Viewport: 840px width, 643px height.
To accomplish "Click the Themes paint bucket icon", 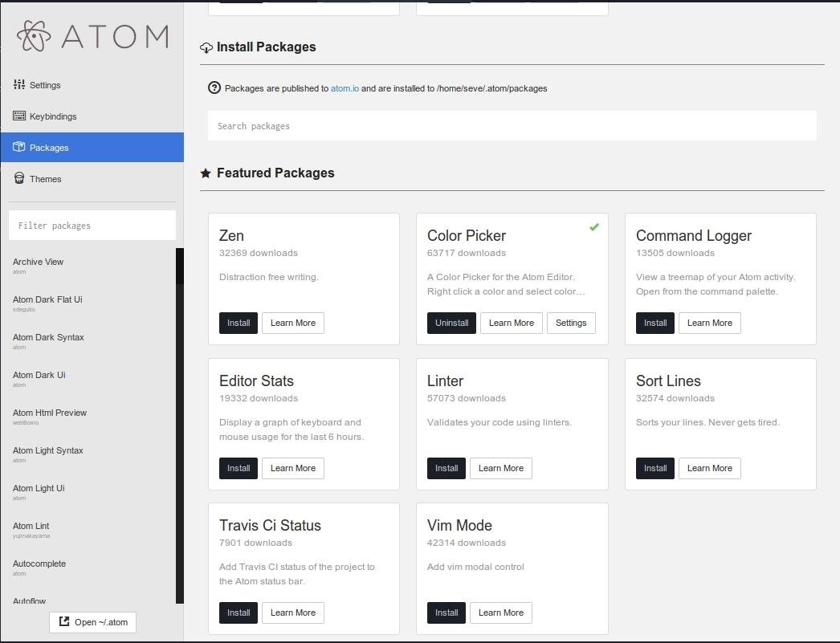I will 19,178.
